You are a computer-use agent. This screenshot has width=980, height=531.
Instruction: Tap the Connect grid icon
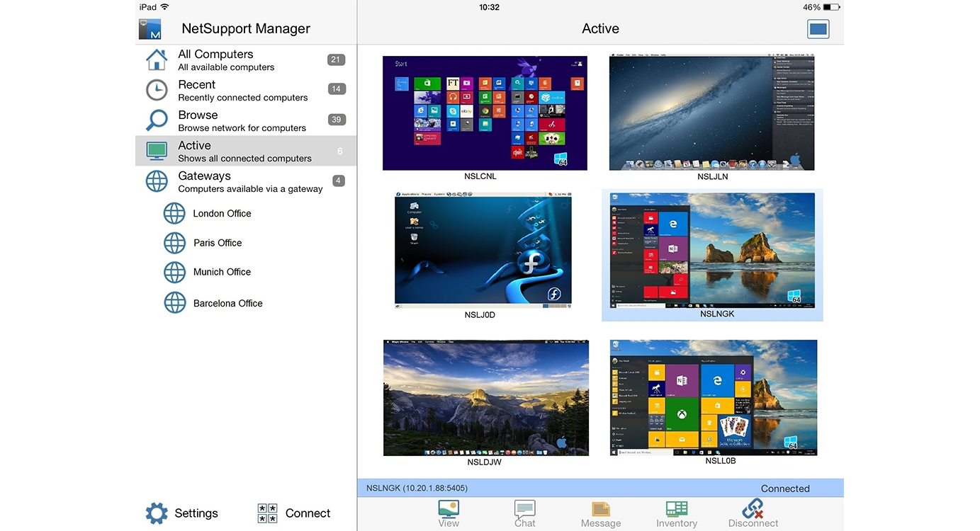click(x=267, y=513)
